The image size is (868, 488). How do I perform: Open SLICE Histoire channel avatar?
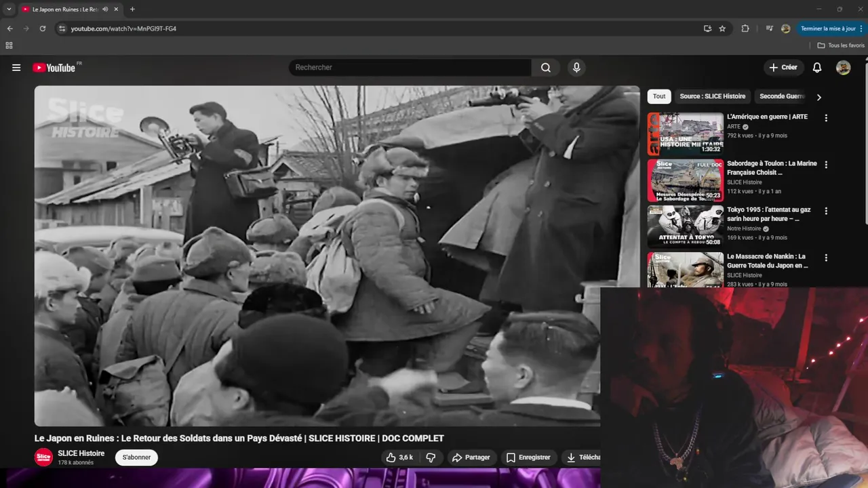pyautogui.click(x=43, y=457)
